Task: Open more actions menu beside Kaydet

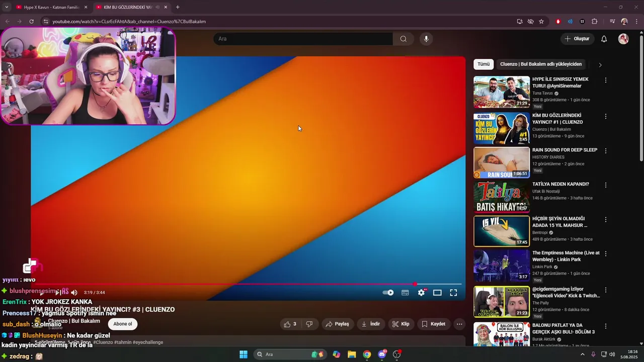Action: pos(459,324)
